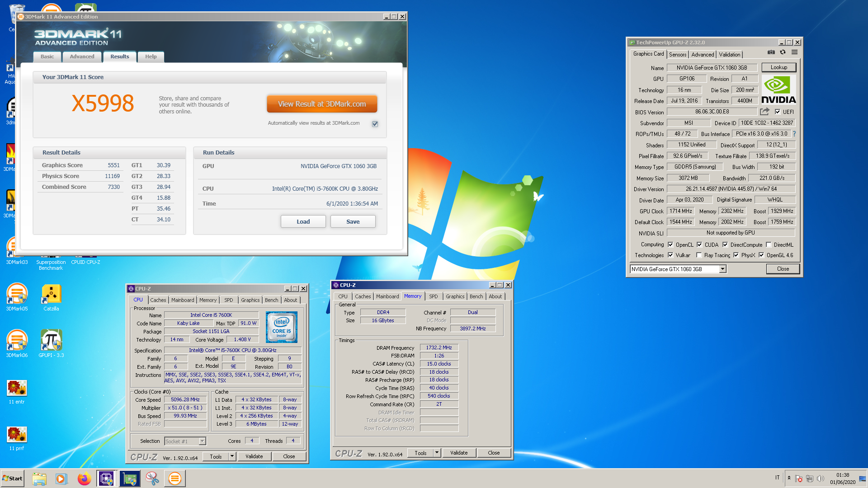Launch Firefox from the taskbar
Screen dimensions: 868x488
(84, 479)
